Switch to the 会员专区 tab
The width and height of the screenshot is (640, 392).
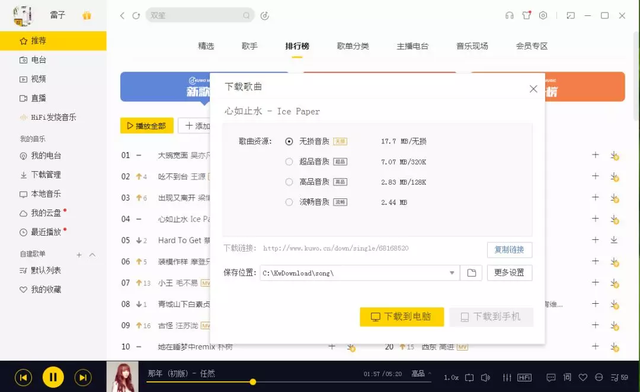click(532, 46)
